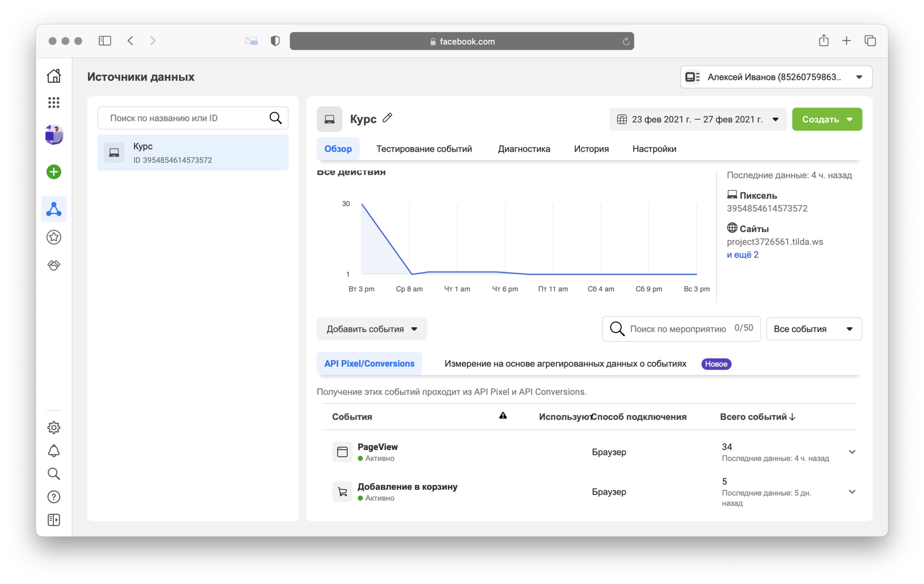The image size is (924, 584).
Task: Click the grid/apps icon in sidebar
Action: [x=54, y=102]
